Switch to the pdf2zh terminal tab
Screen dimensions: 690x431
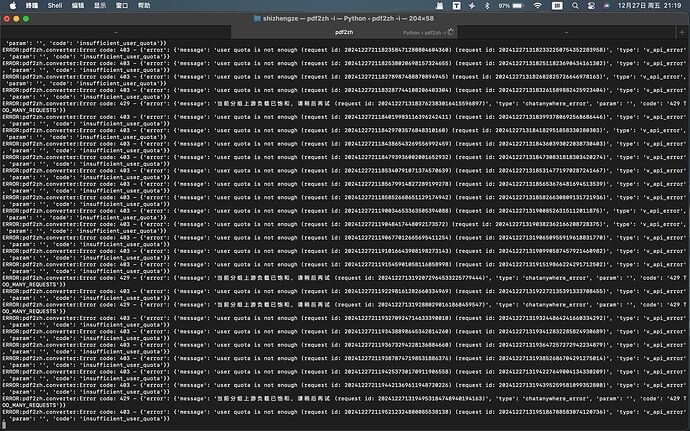(344, 32)
